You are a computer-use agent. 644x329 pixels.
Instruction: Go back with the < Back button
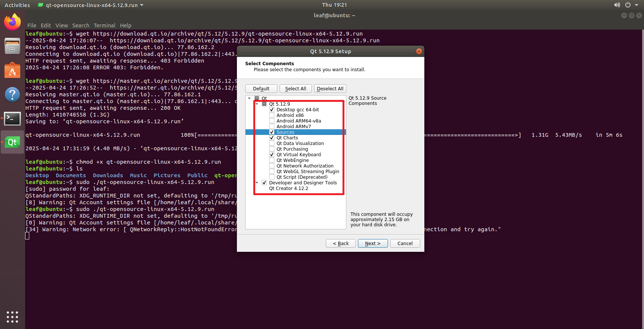[x=341, y=243]
